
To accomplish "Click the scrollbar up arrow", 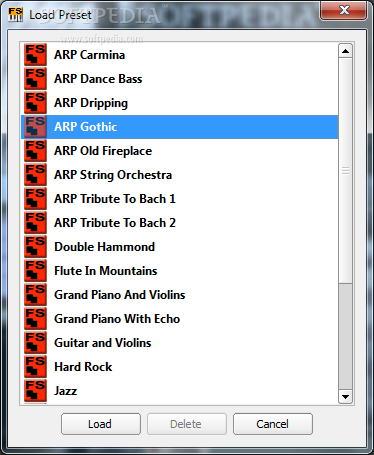I will pos(345,51).
